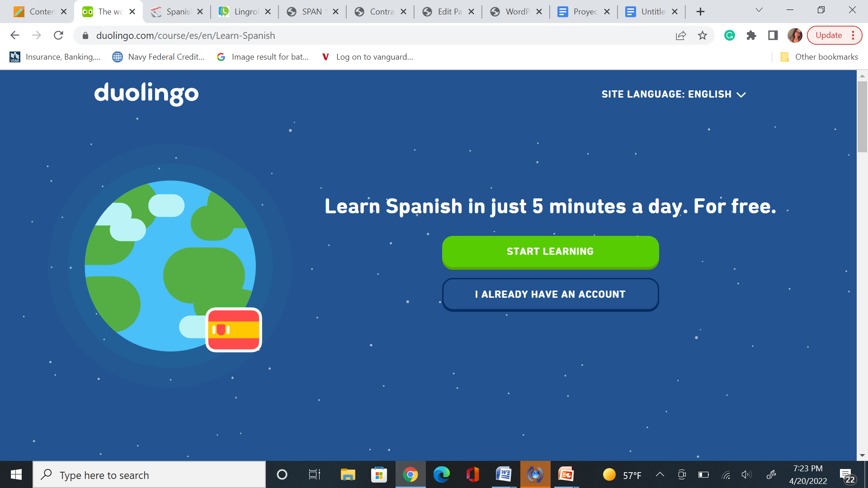Open the Other bookmarks folder
Screen dimensions: 868x488
tap(819, 57)
